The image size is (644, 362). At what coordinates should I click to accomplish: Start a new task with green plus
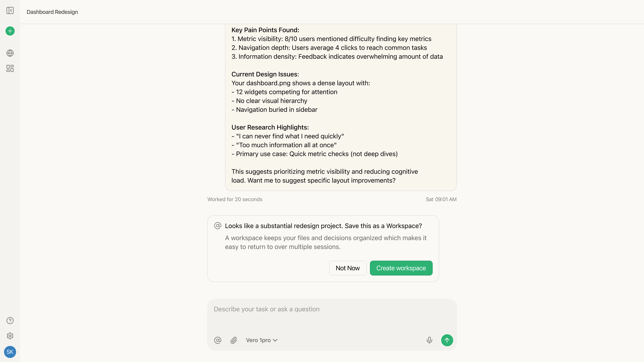(x=10, y=31)
